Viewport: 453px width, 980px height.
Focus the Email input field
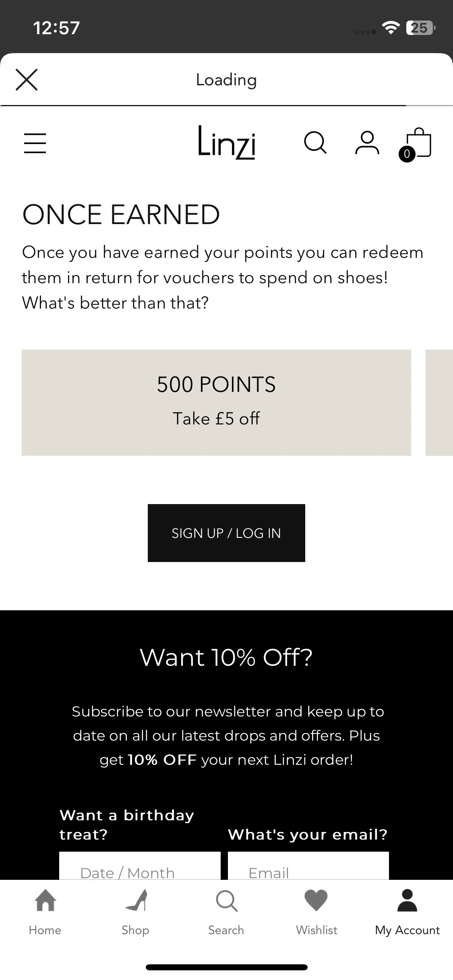coord(308,865)
